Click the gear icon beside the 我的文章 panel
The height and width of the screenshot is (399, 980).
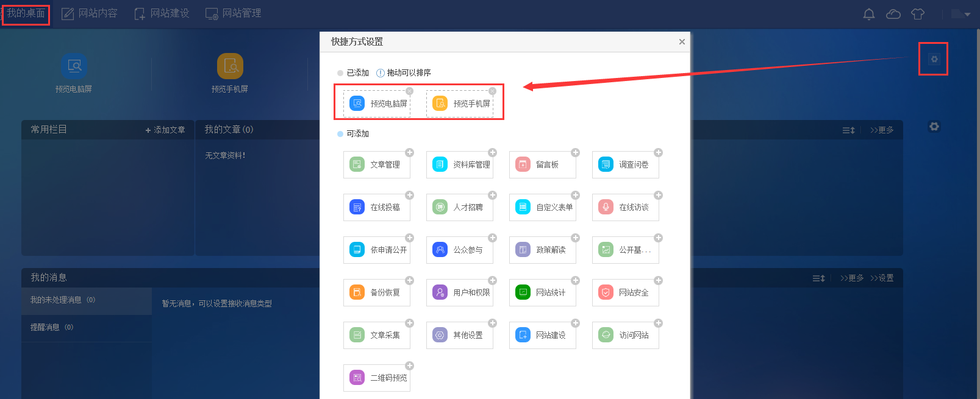pyautogui.click(x=934, y=127)
